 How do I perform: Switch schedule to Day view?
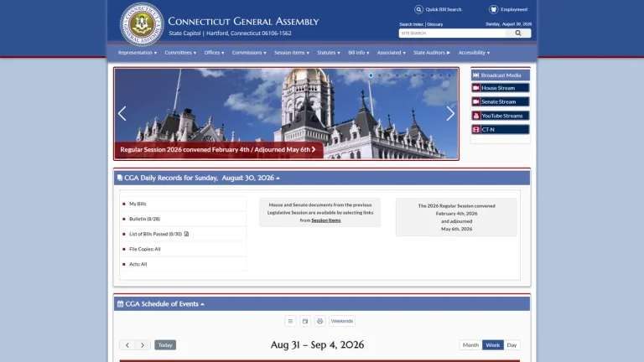[x=512, y=345]
